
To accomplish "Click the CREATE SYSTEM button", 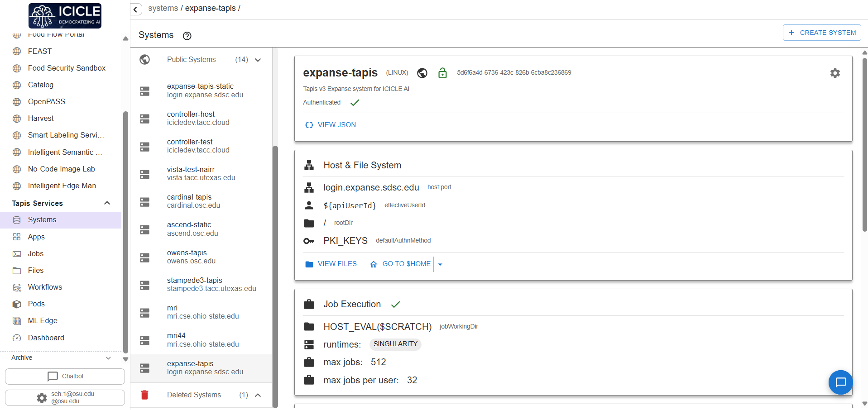I will [822, 33].
